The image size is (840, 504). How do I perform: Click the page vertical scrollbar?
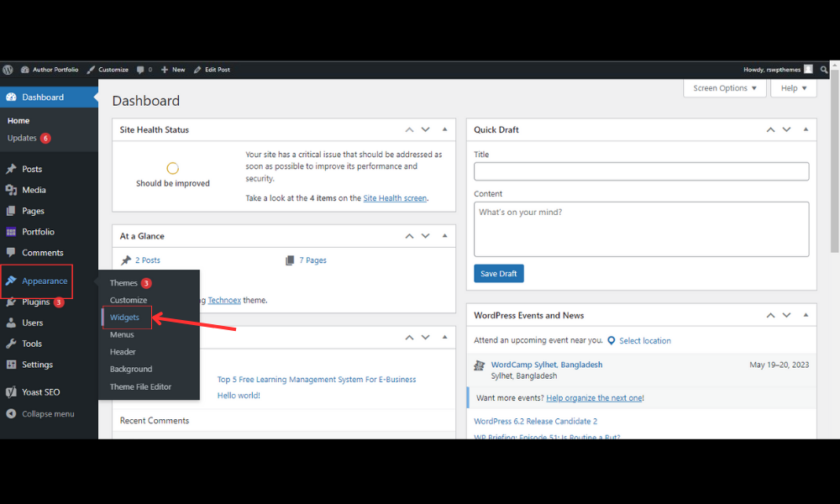[x=835, y=160]
